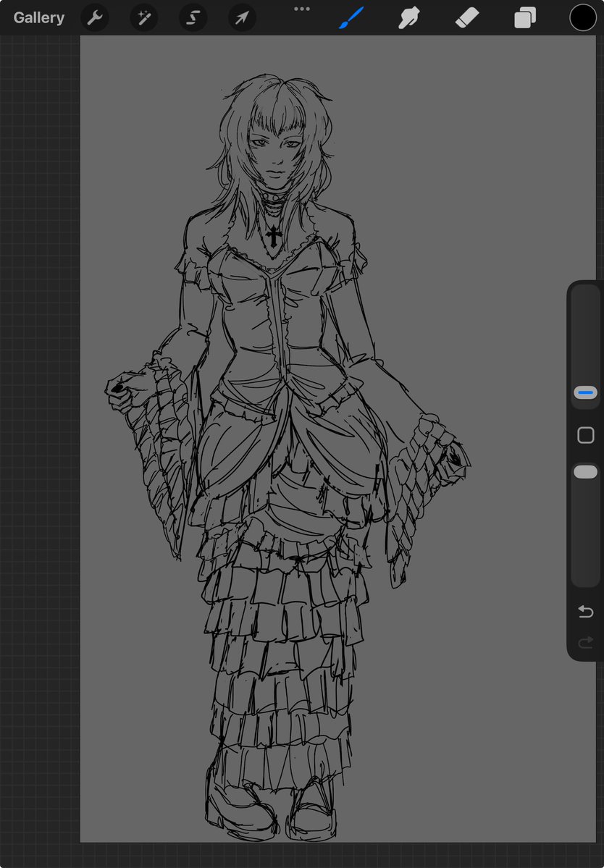Tap the cross pendant on the drawing
The height and width of the screenshot is (868, 604).
coord(274,237)
